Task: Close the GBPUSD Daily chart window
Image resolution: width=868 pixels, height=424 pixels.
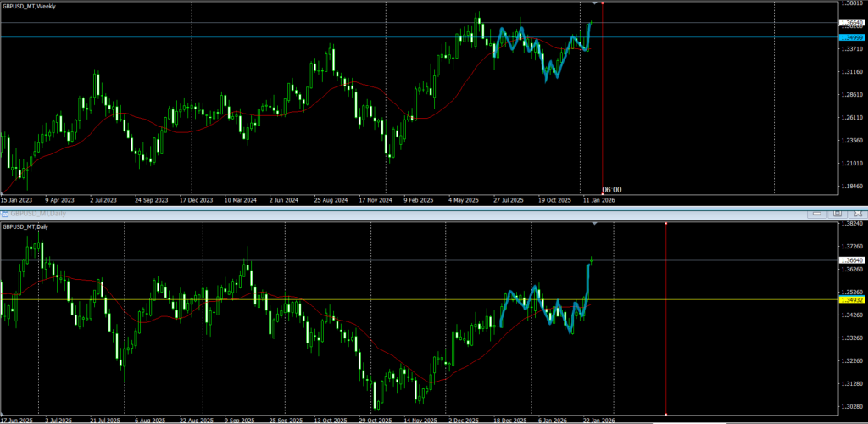Action: [x=856, y=213]
